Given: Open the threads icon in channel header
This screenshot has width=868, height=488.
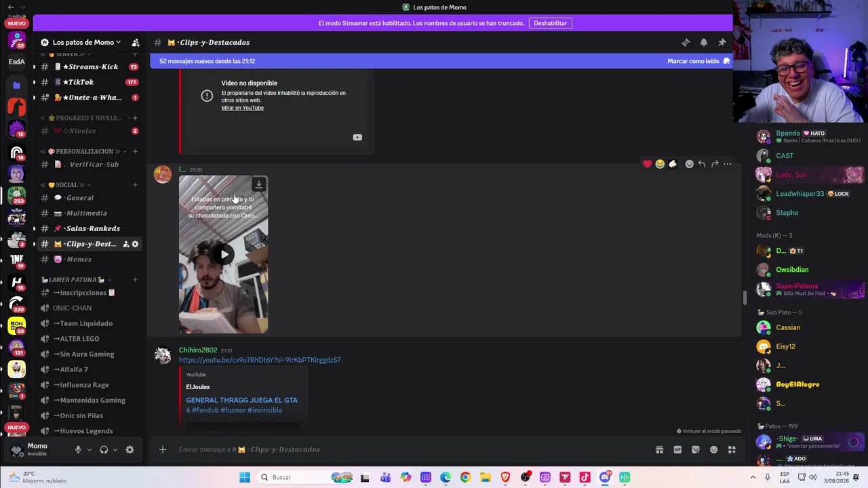Looking at the screenshot, I should coord(686,42).
